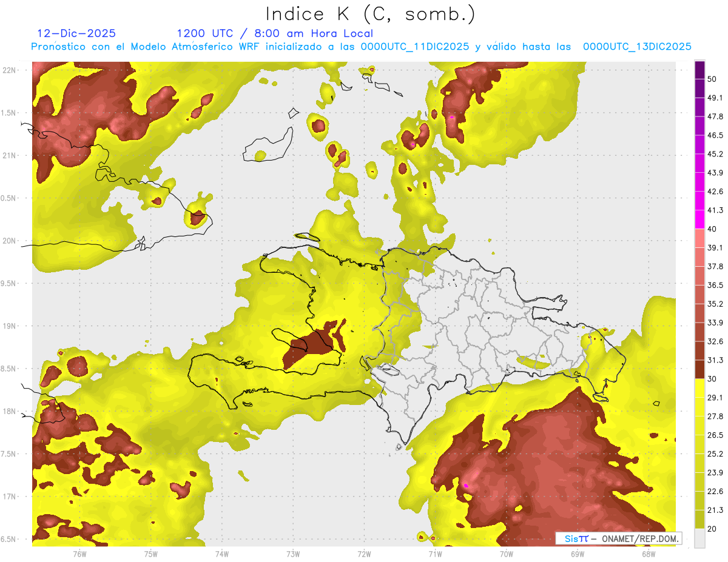Click the '71W' longitude label
Viewport: 728px width, 562px height.
[436, 554]
